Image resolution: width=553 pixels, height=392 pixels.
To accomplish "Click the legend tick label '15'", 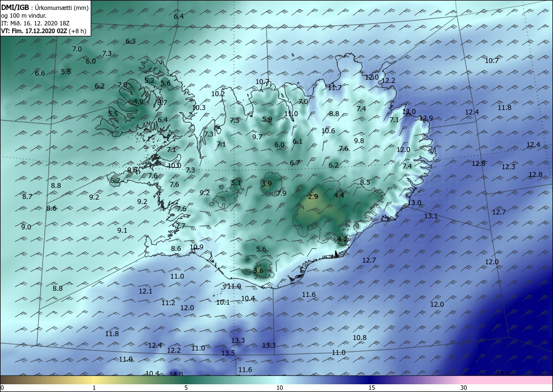I will click(372, 388).
